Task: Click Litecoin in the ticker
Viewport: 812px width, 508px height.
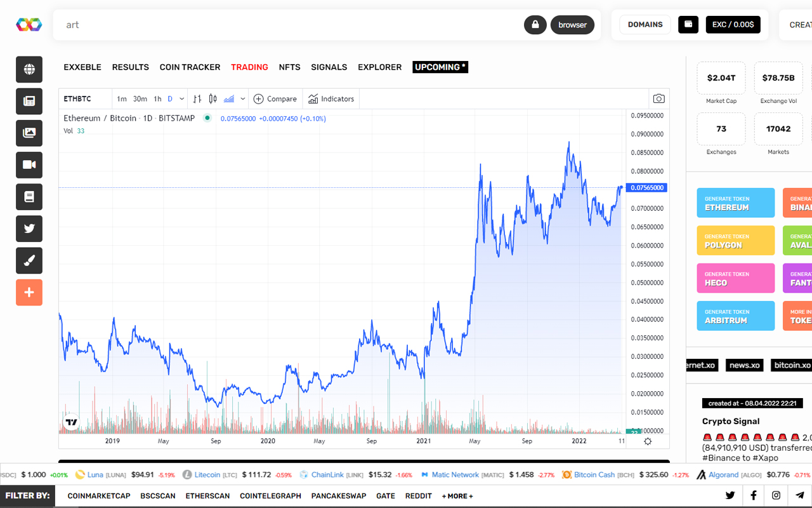Action: click(207, 475)
